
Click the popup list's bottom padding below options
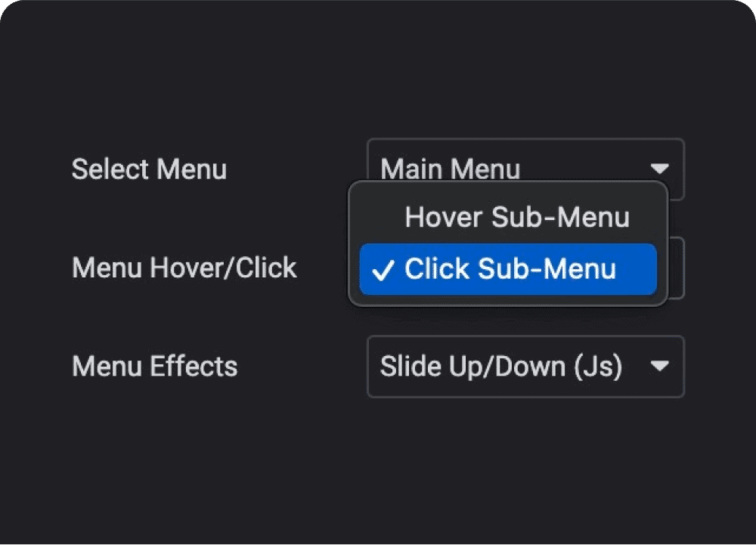(508, 300)
